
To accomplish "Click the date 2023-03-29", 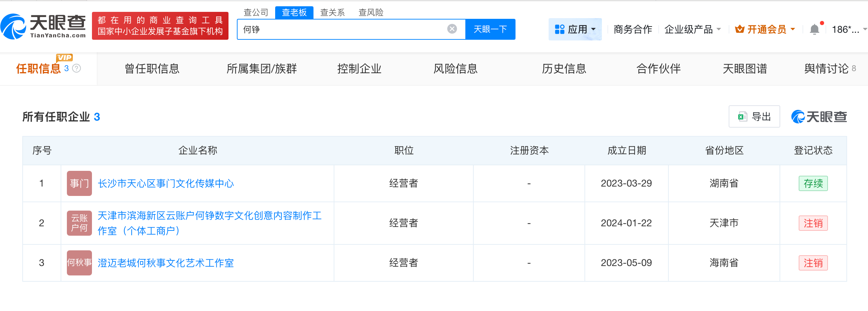I will 626,183.
